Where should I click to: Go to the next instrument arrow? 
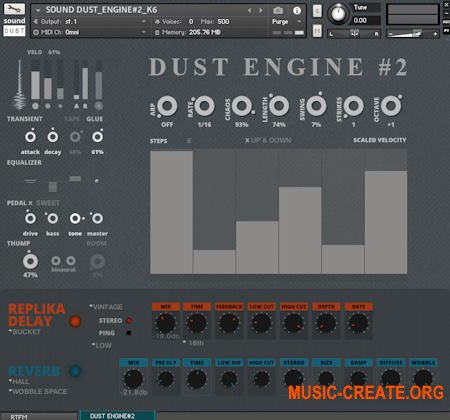click(x=261, y=11)
